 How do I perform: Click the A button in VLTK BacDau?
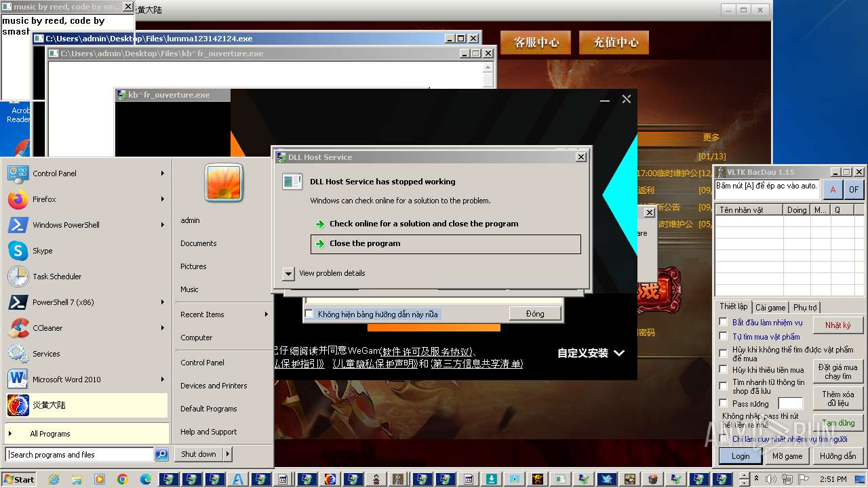[833, 190]
